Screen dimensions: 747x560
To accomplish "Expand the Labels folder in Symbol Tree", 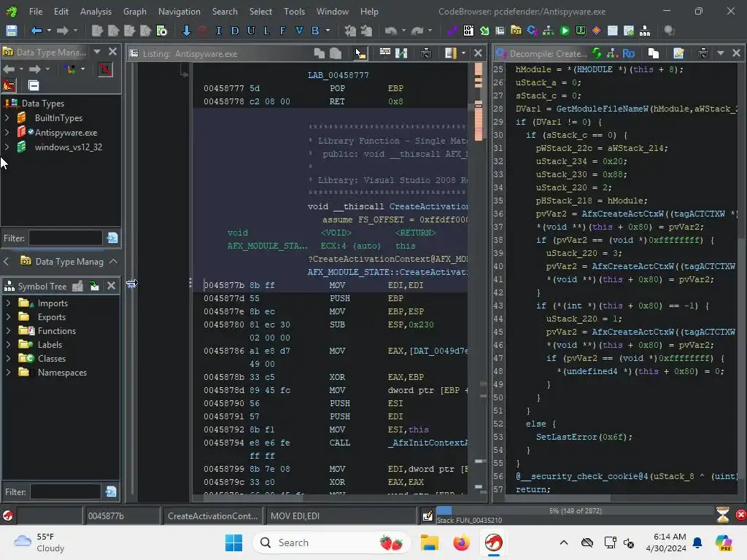I will (x=8, y=345).
